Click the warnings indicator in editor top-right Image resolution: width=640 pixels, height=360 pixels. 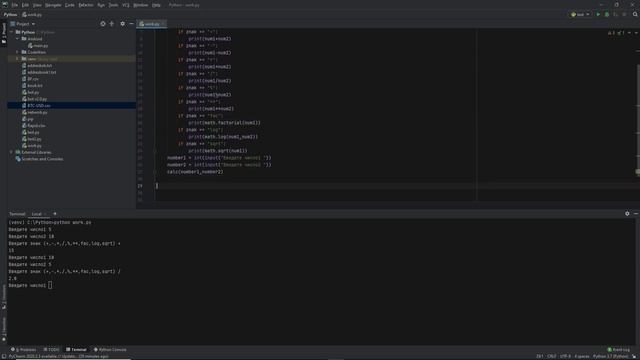[611, 33]
